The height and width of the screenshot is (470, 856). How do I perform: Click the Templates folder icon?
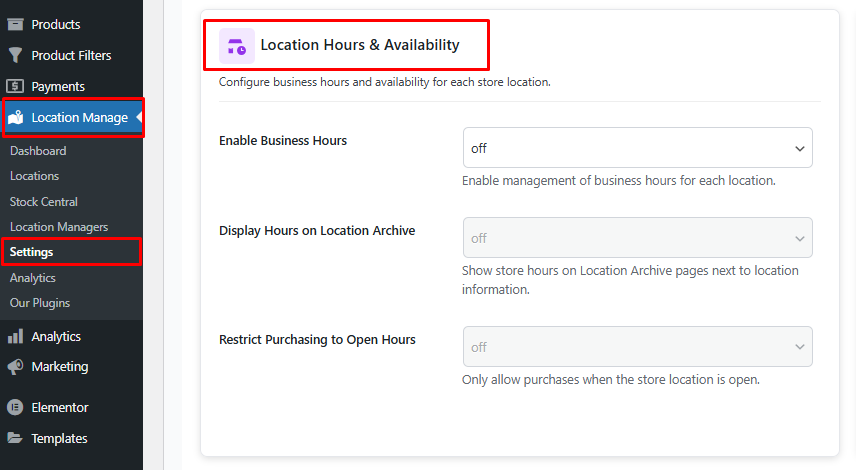coord(15,438)
